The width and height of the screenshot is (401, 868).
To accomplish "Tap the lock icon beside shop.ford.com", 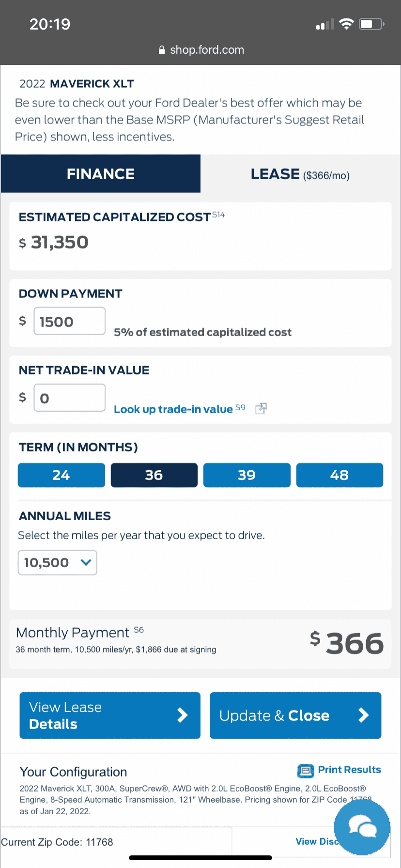I will 162,50.
